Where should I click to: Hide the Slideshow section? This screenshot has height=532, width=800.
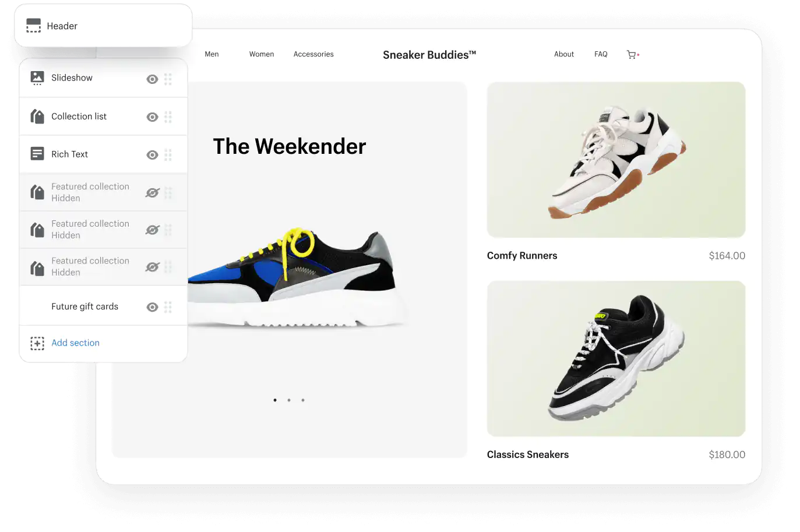(152, 79)
